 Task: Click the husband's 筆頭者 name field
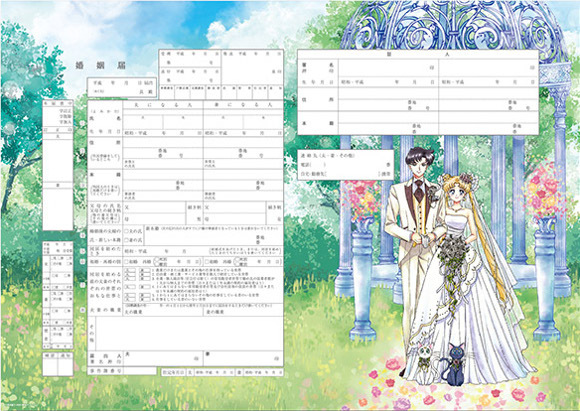tap(163, 196)
